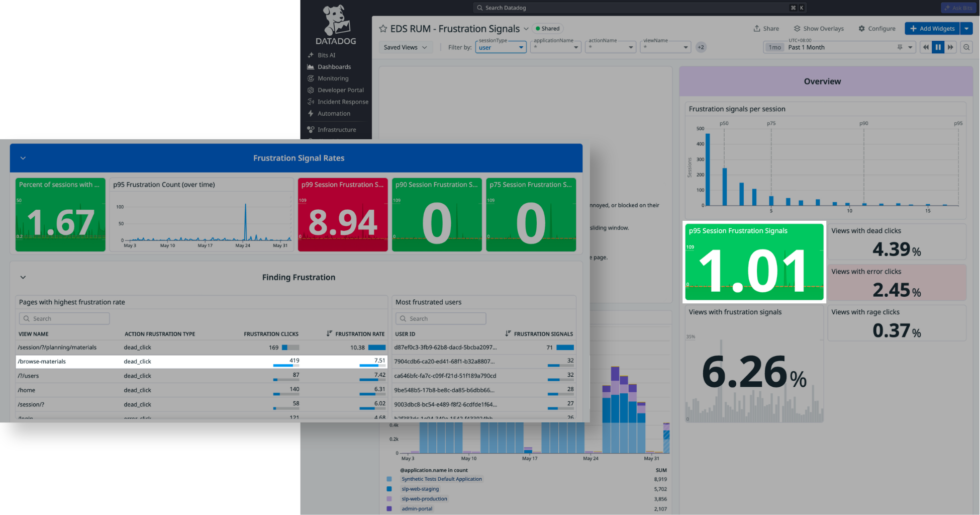Step the time range forward
The height and width of the screenshot is (515, 980).
(x=950, y=47)
